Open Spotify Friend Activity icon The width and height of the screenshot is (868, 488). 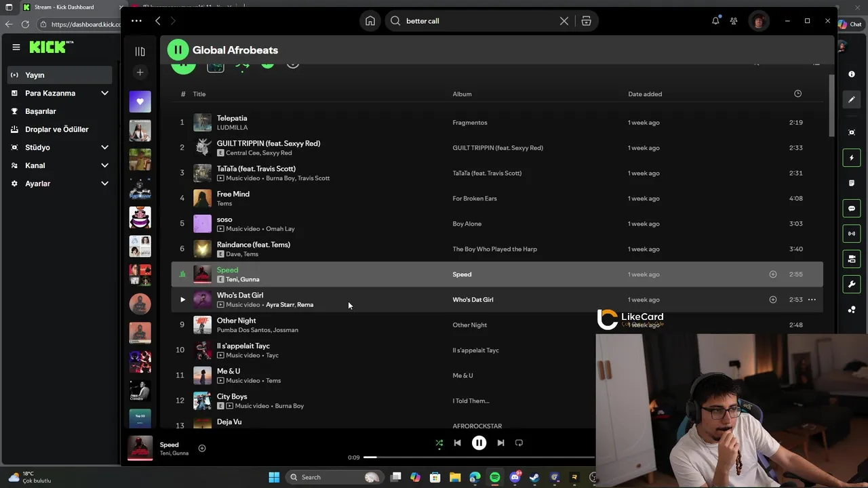point(734,21)
